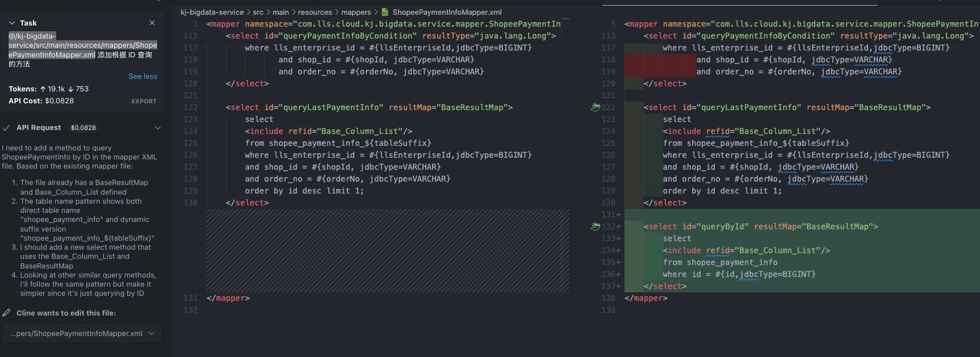Screen dimensions: 980x357
Task: Open the ShopeePaymentInfoMapper.xml file dropdown chevron
Action: [x=152, y=334]
